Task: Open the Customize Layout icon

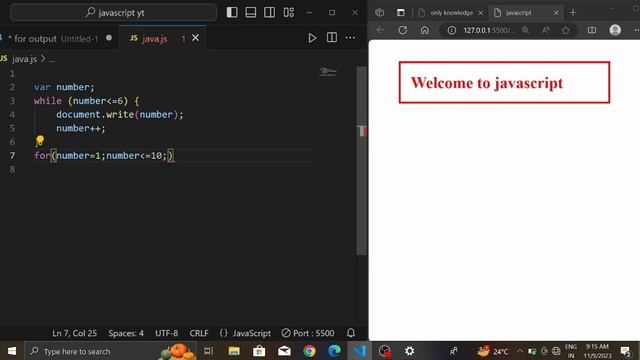Action: (x=289, y=12)
